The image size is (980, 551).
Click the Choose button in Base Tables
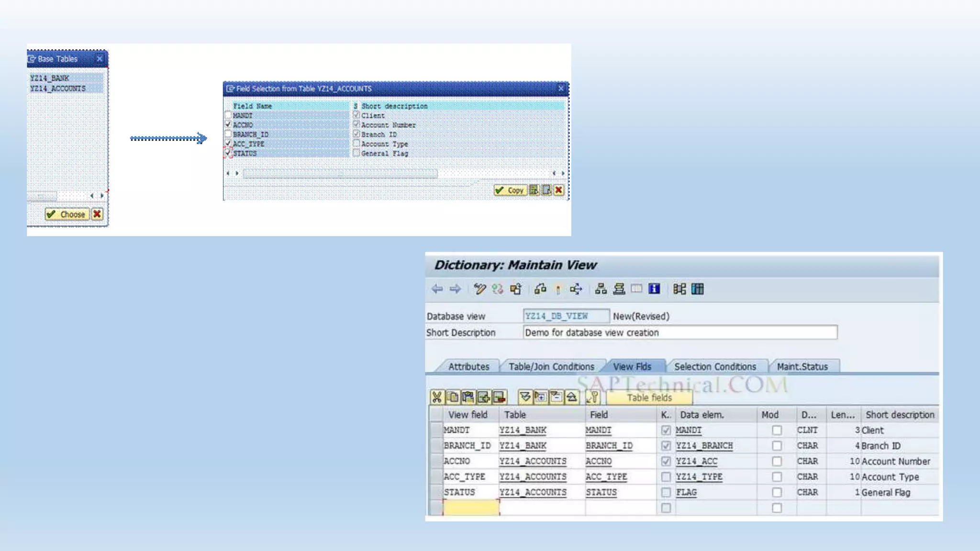(67, 214)
